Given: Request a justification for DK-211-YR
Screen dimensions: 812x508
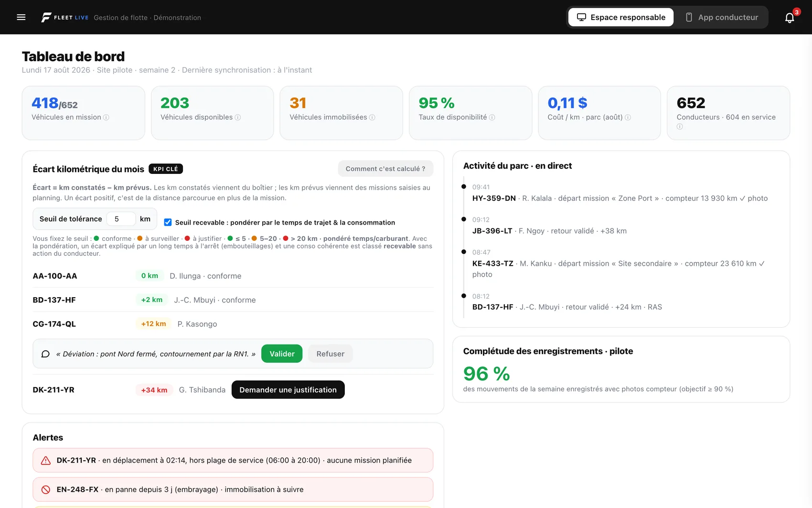Looking at the screenshot, I should click(x=288, y=389).
